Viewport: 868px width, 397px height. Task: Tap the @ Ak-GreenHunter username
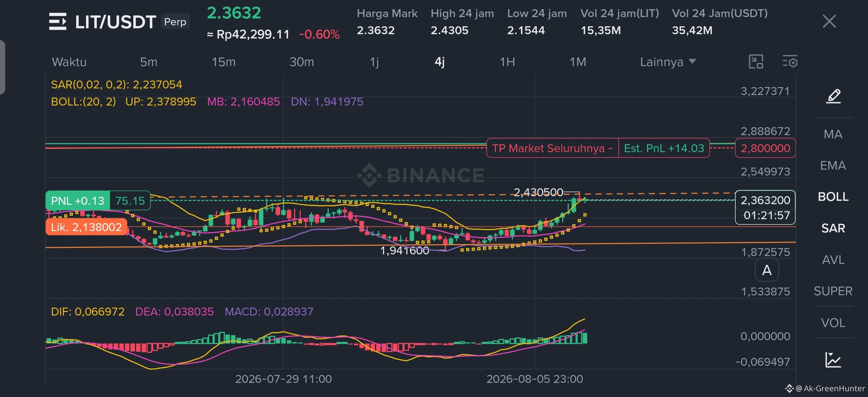point(830,388)
